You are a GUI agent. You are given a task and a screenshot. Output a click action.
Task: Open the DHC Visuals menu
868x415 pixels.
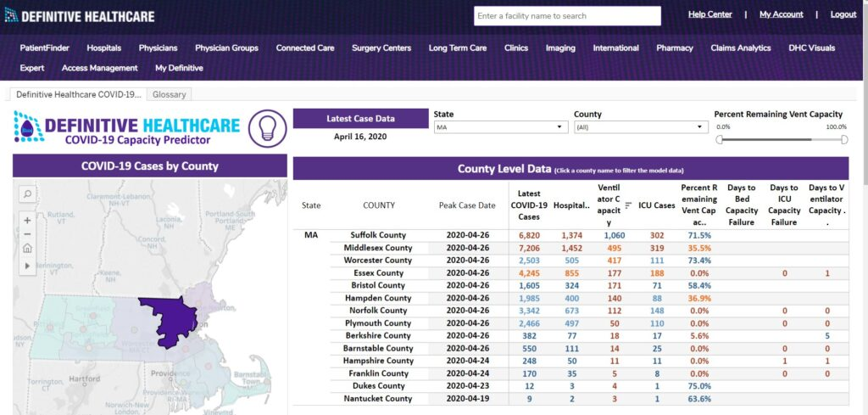pos(812,48)
